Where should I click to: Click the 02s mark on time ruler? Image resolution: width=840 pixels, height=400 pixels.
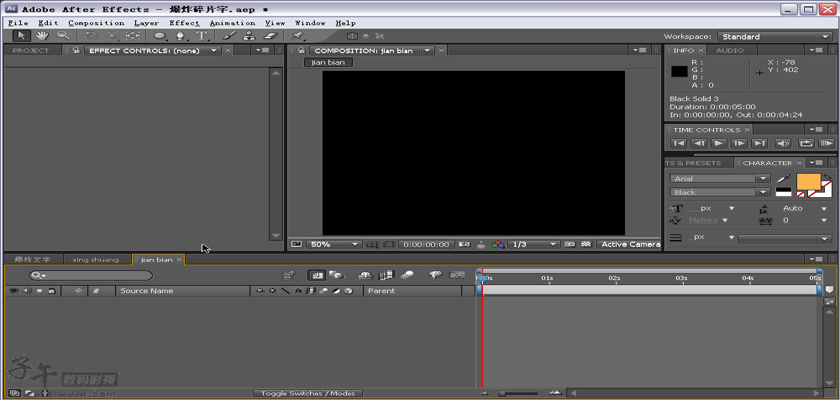click(x=614, y=278)
